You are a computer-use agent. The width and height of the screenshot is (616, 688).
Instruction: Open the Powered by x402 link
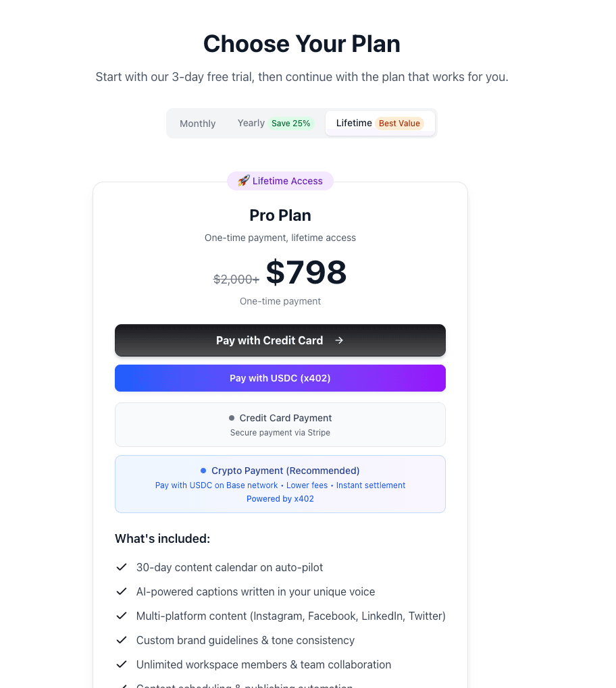click(x=280, y=498)
